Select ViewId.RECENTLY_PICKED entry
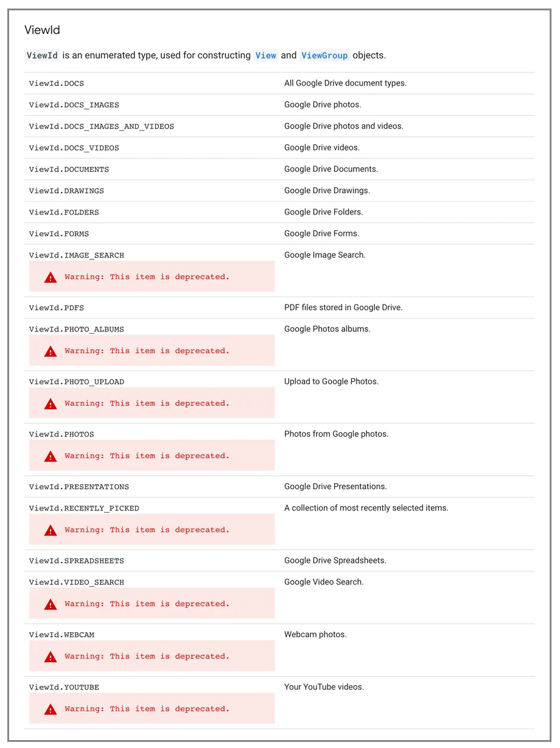 click(84, 509)
